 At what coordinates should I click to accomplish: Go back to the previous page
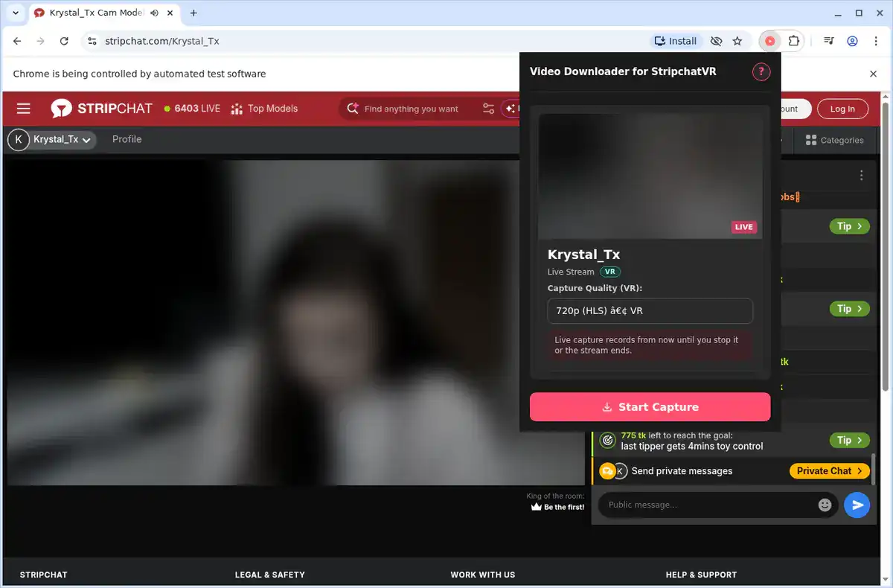pos(17,41)
